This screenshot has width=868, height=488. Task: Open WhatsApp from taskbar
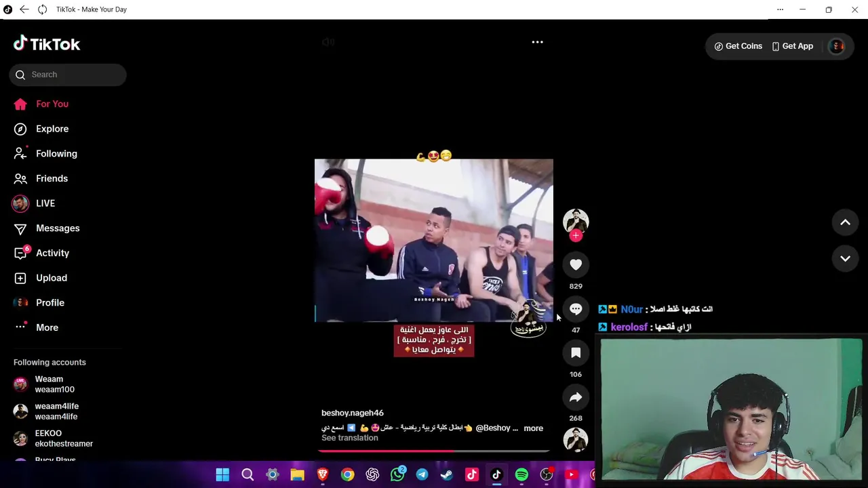[x=397, y=475]
